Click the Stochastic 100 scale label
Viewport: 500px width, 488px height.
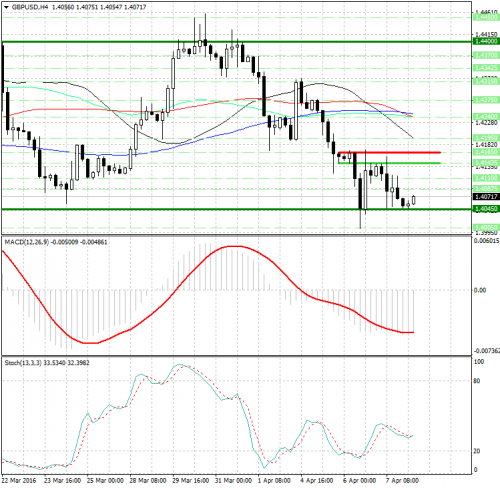[x=479, y=362]
